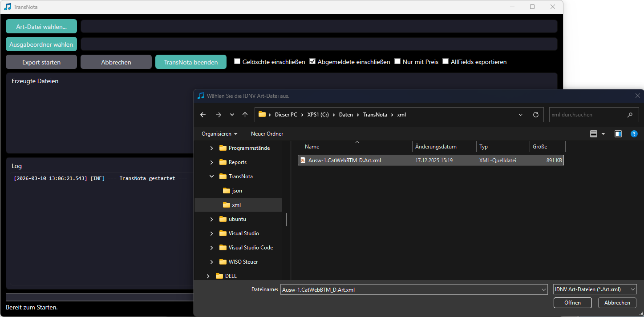Collapse the TransNota folder tree node
The height and width of the screenshot is (317, 644).
pyautogui.click(x=211, y=177)
